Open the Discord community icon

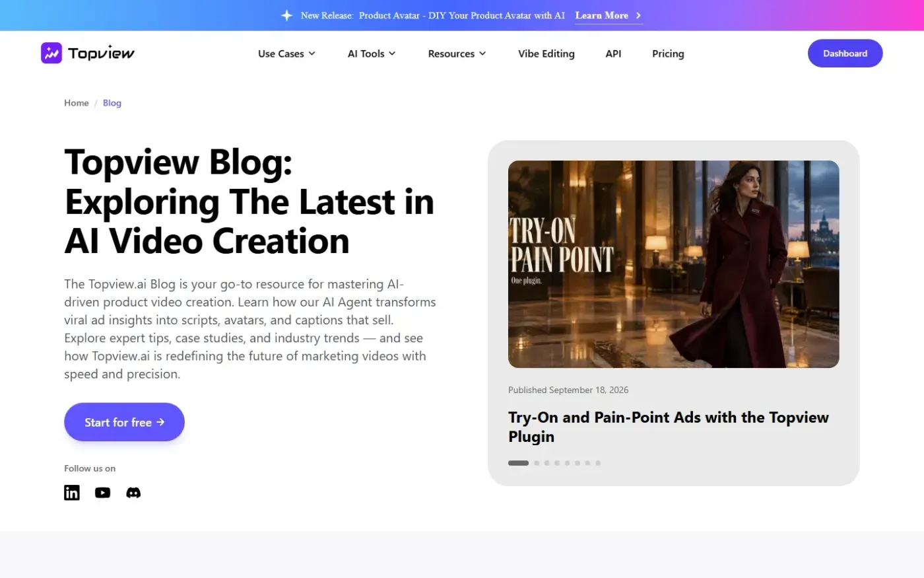pyautogui.click(x=133, y=493)
